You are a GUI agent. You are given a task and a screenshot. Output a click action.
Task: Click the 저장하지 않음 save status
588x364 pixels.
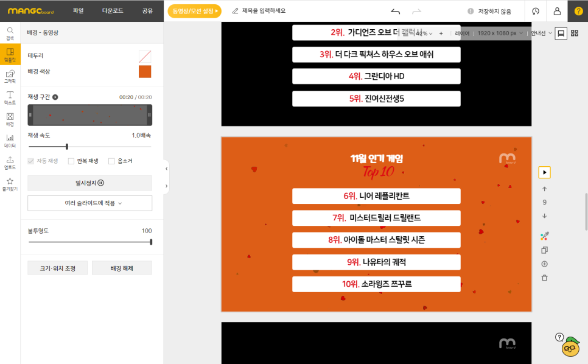pos(489,11)
